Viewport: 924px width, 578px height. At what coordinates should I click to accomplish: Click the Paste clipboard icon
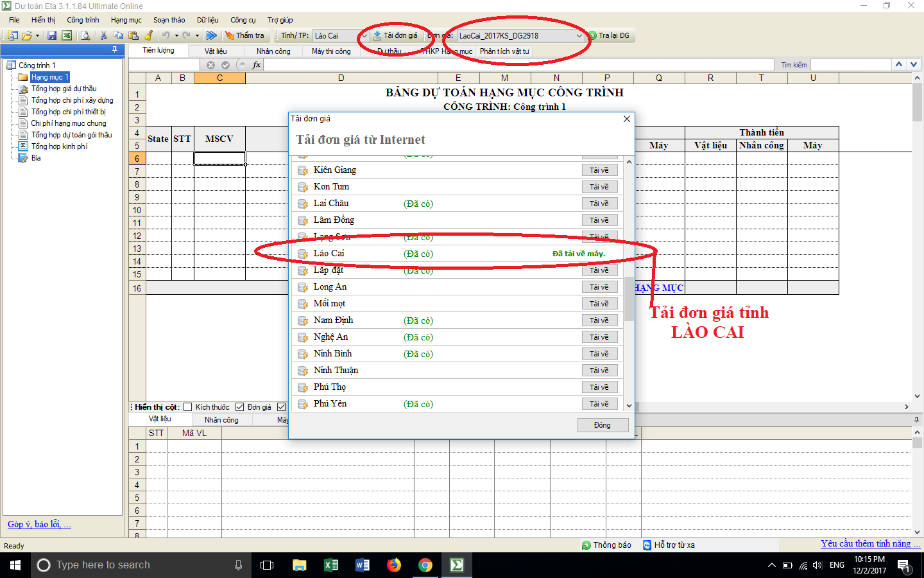tap(133, 36)
